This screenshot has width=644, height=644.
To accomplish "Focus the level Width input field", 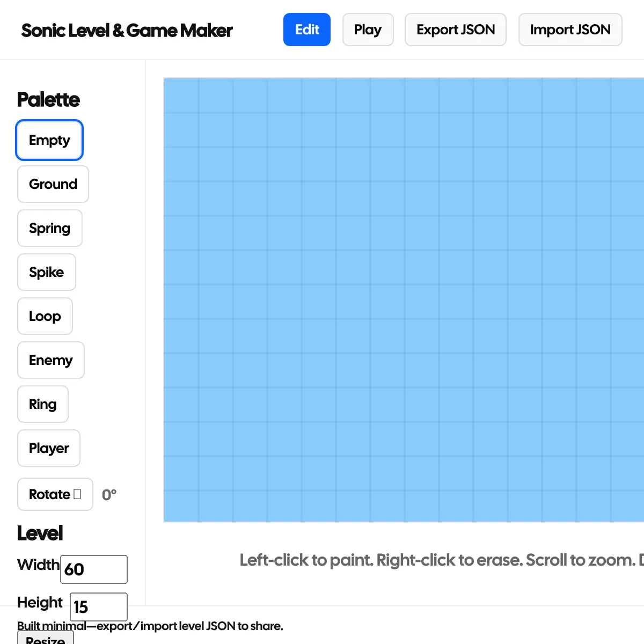I will (x=94, y=569).
